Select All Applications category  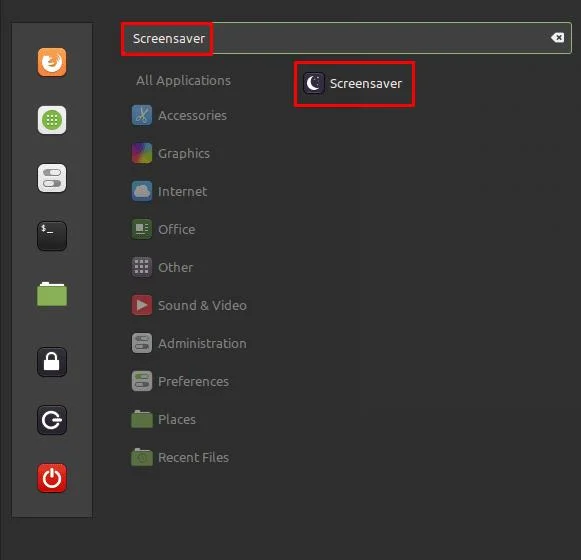pos(183,80)
